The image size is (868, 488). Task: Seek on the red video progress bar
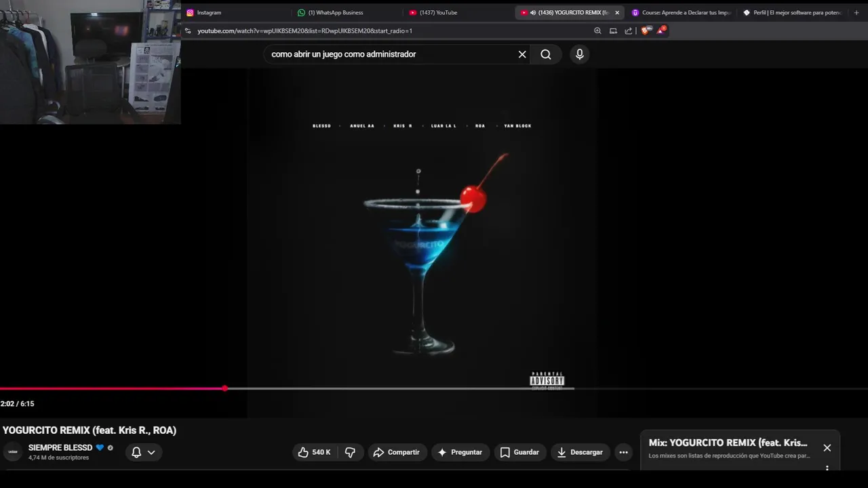(x=113, y=388)
